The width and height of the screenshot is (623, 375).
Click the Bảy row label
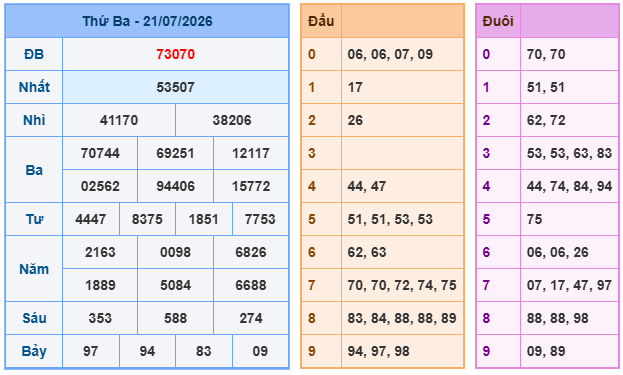click(34, 351)
